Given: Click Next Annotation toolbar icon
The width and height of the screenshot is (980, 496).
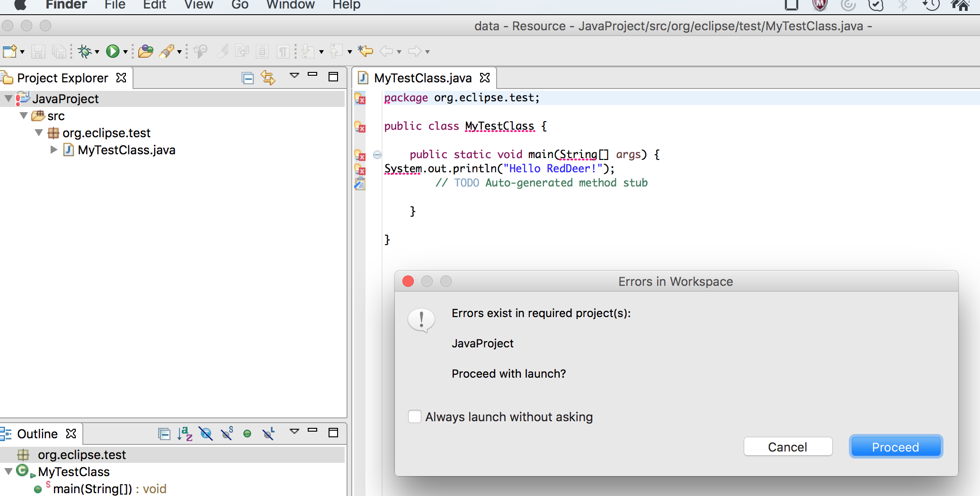Looking at the screenshot, I should click(x=308, y=51).
